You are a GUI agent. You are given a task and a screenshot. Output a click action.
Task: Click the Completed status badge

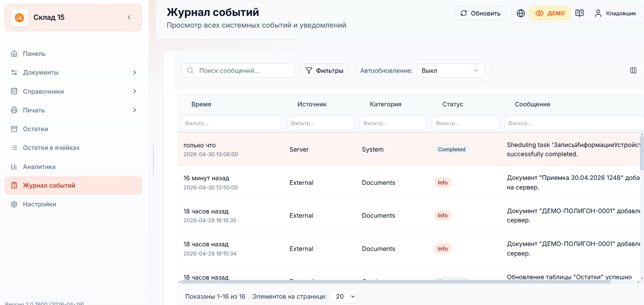tap(451, 149)
